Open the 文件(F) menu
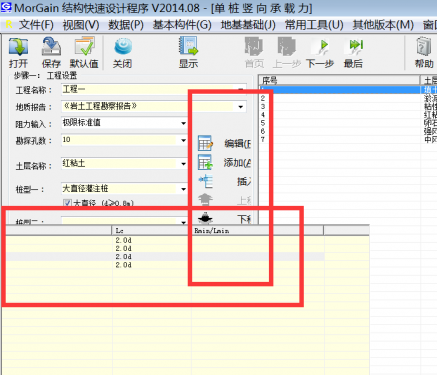Viewport: 437px width, 375px height. click(36, 25)
